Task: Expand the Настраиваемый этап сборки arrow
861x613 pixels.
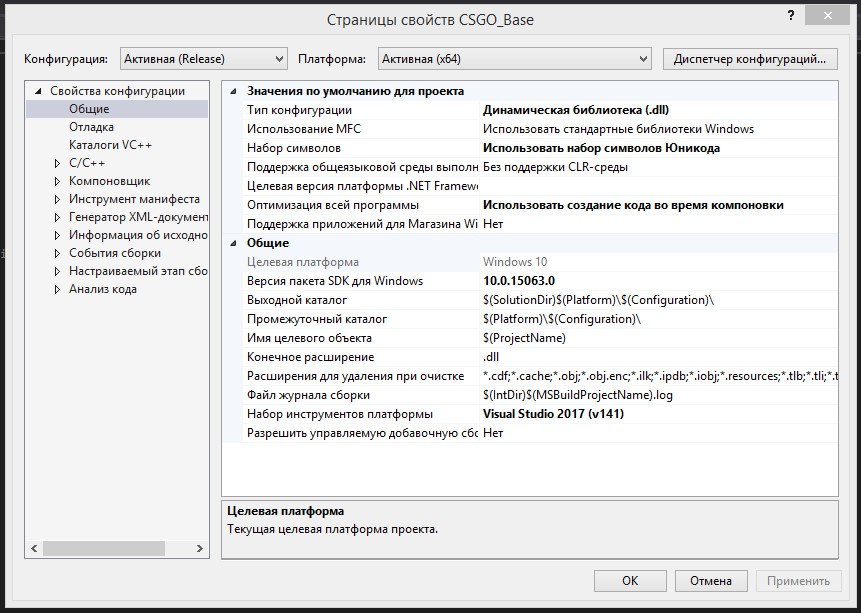Action: 57,271
